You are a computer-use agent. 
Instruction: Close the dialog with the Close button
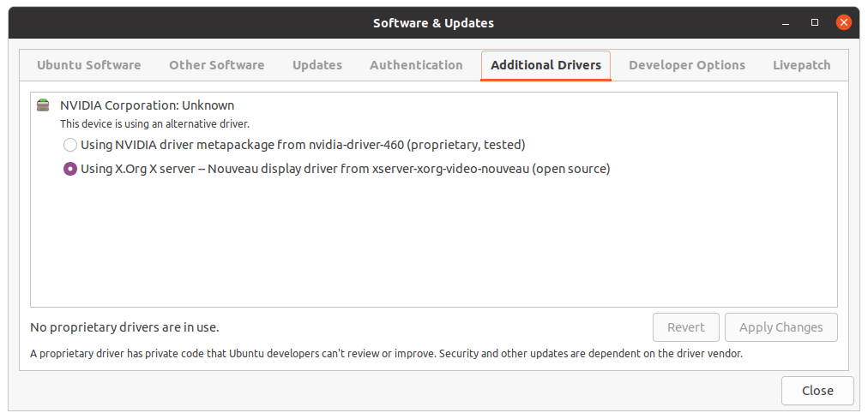(x=817, y=391)
